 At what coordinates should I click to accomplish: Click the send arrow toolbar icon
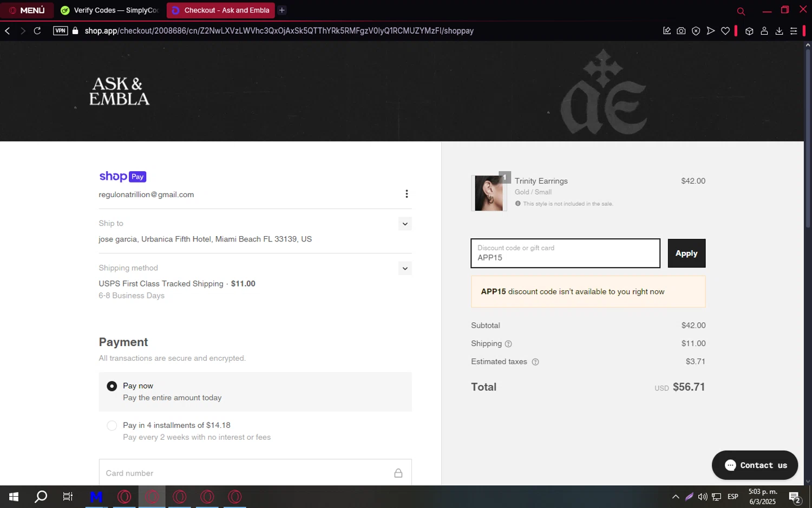(x=711, y=31)
